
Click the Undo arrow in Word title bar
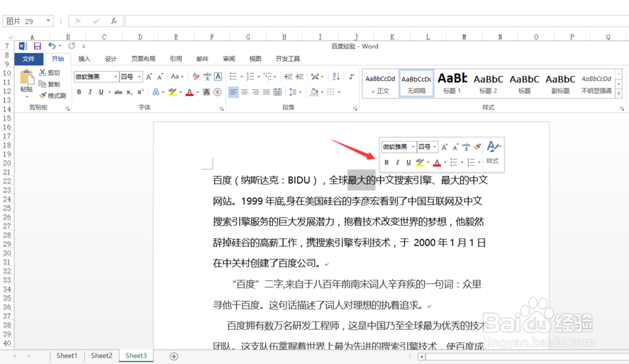point(52,46)
